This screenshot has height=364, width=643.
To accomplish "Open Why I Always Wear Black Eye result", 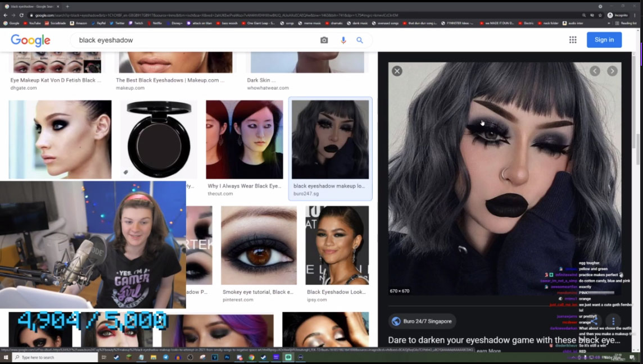I will [x=244, y=186].
